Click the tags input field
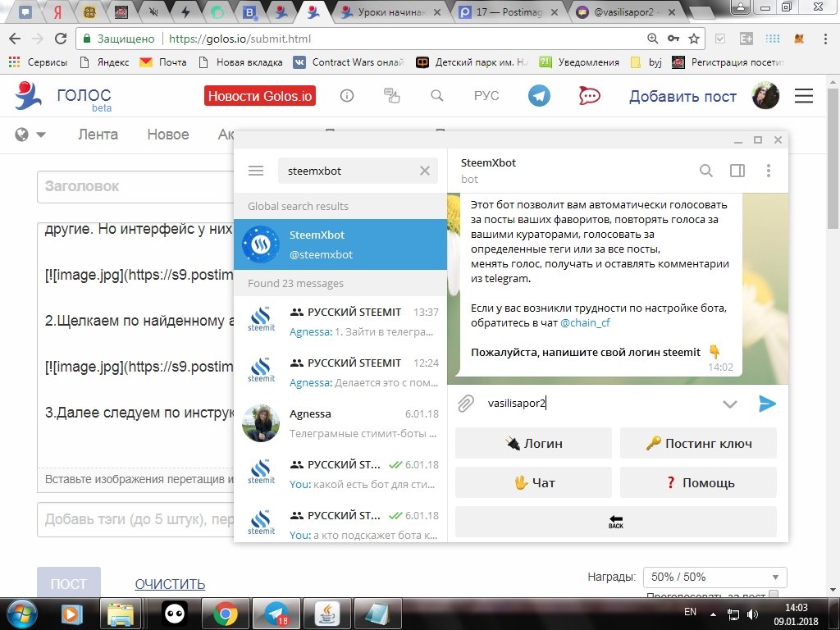The width and height of the screenshot is (840, 630). [x=136, y=519]
